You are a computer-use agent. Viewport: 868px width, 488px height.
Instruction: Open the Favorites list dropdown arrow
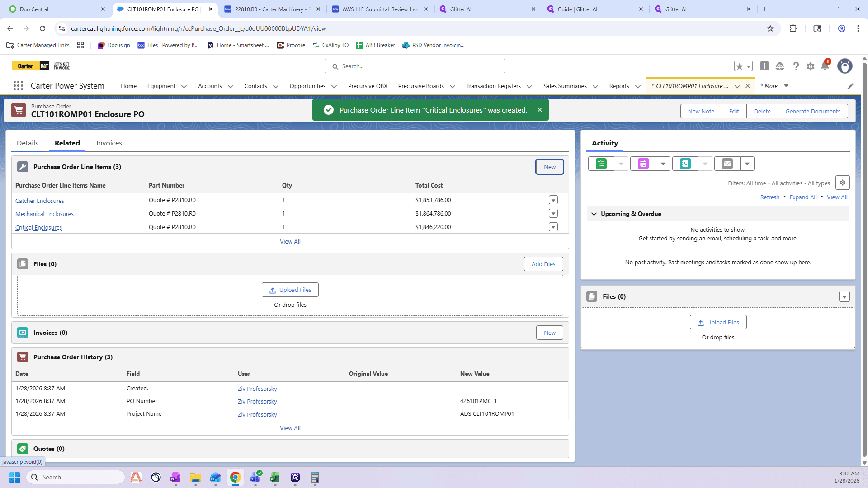(x=749, y=66)
